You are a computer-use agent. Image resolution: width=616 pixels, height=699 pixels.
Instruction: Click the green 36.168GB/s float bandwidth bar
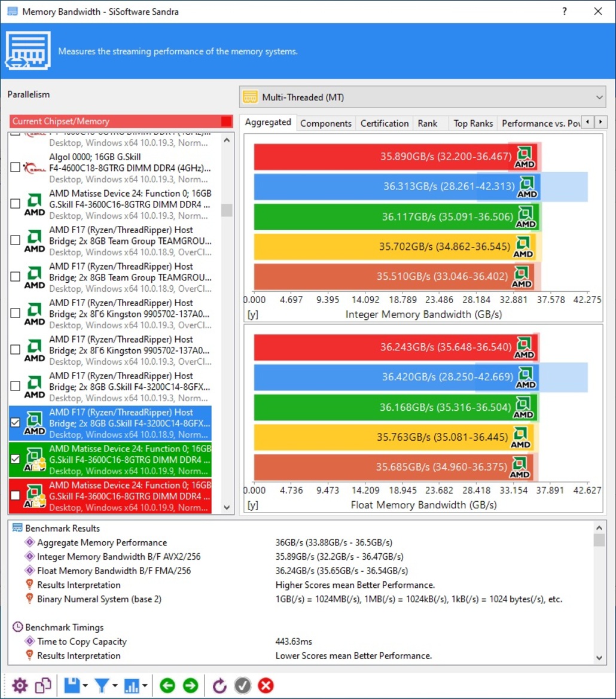coord(396,407)
